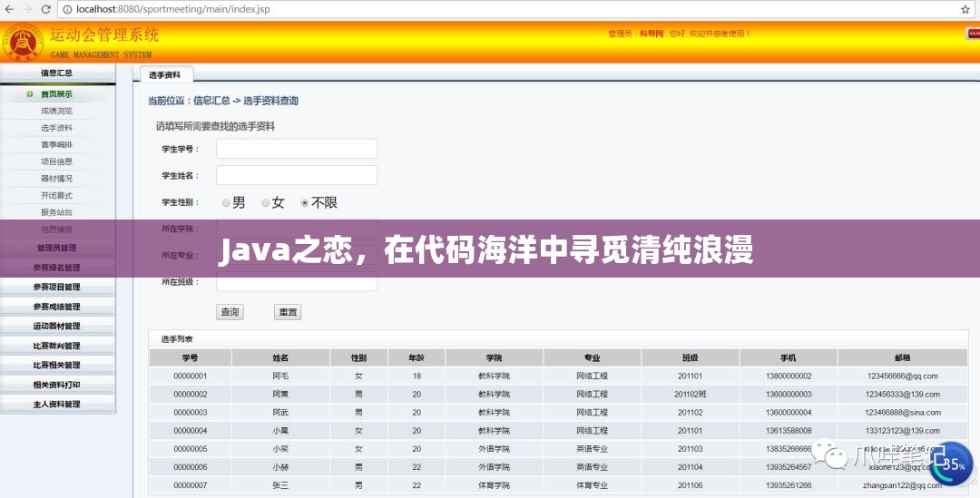Viewport: 980px width, 498px height.
Task: Select the 男 gender radio button
Action: coord(226,203)
